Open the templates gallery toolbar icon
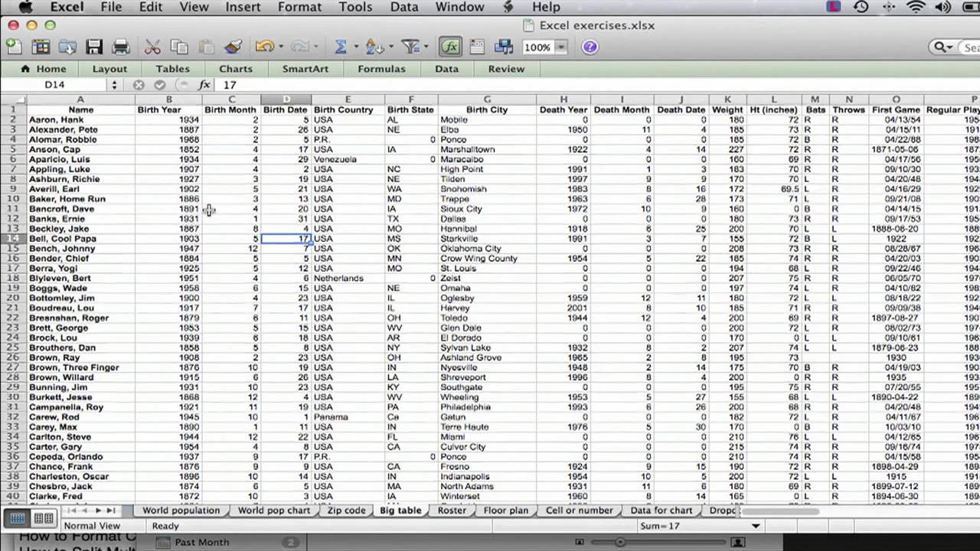The width and height of the screenshot is (980, 551). coord(40,47)
